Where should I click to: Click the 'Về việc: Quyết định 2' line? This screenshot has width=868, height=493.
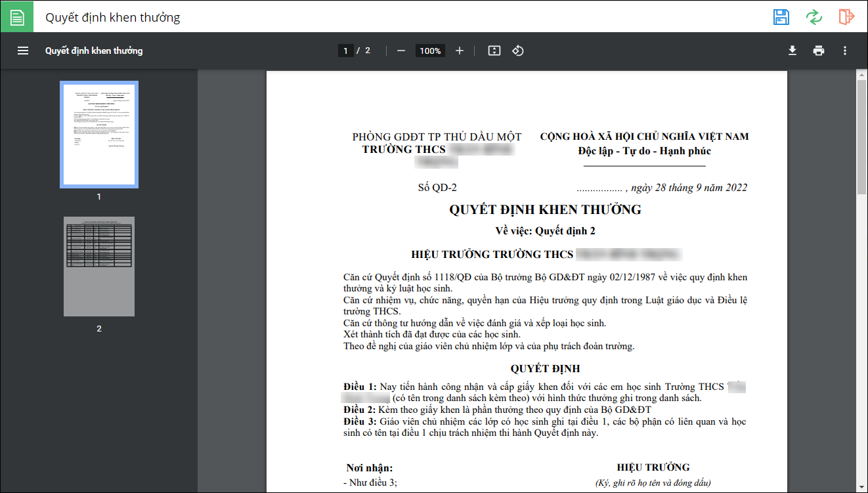(x=545, y=231)
